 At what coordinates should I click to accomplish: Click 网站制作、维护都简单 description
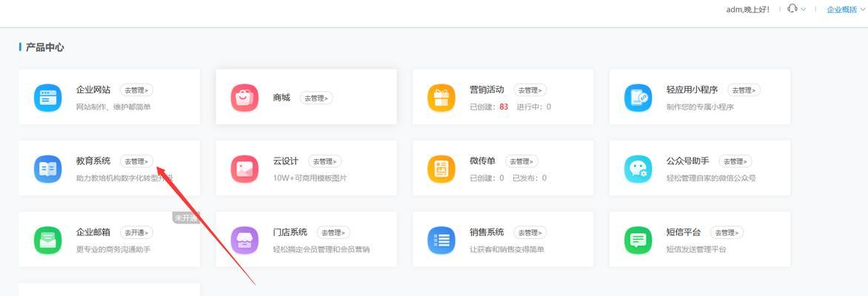click(113, 107)
